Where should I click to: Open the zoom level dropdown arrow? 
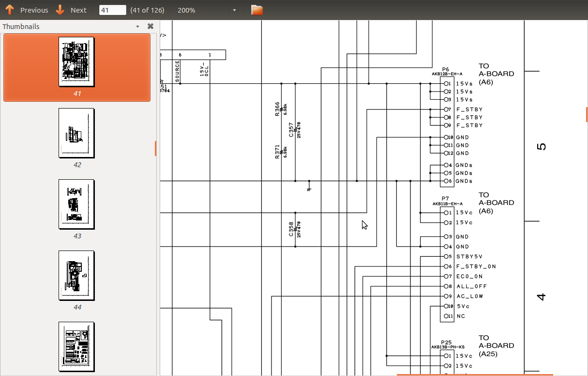[235, 10]
